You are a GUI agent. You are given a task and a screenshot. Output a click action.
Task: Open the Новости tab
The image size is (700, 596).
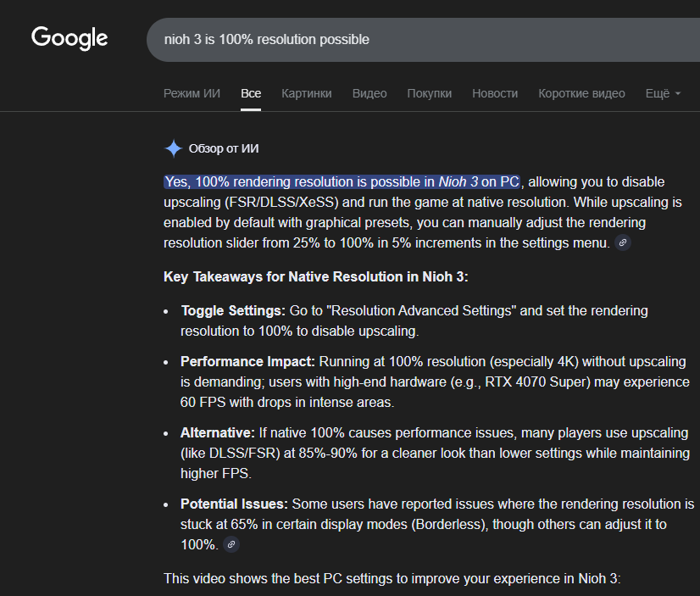coord(495,93)
